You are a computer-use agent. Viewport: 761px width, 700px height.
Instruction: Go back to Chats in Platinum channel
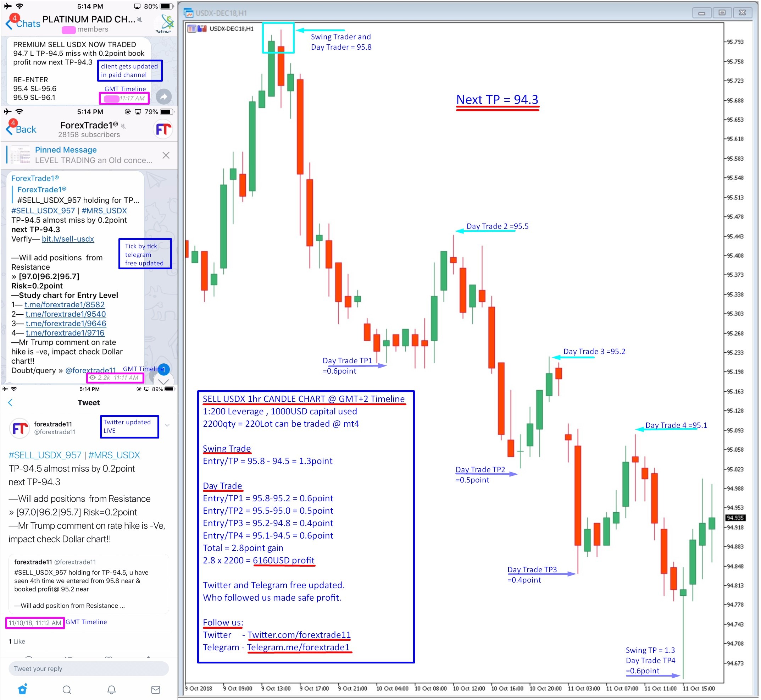point(23,23)
